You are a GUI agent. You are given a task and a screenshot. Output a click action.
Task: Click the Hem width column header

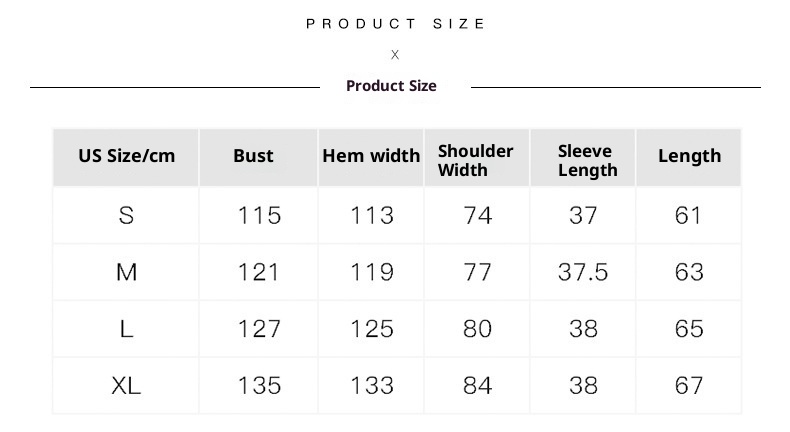371,156
